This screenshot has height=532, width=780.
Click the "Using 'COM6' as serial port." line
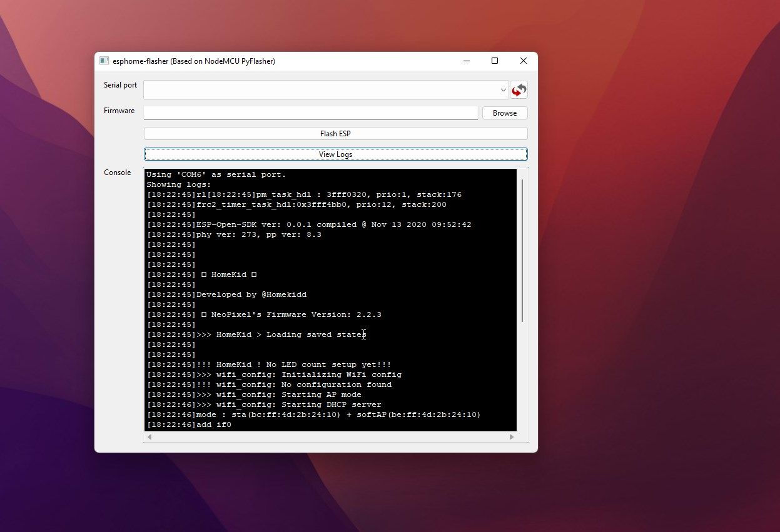pyautogui.click(x=216, y=174)
